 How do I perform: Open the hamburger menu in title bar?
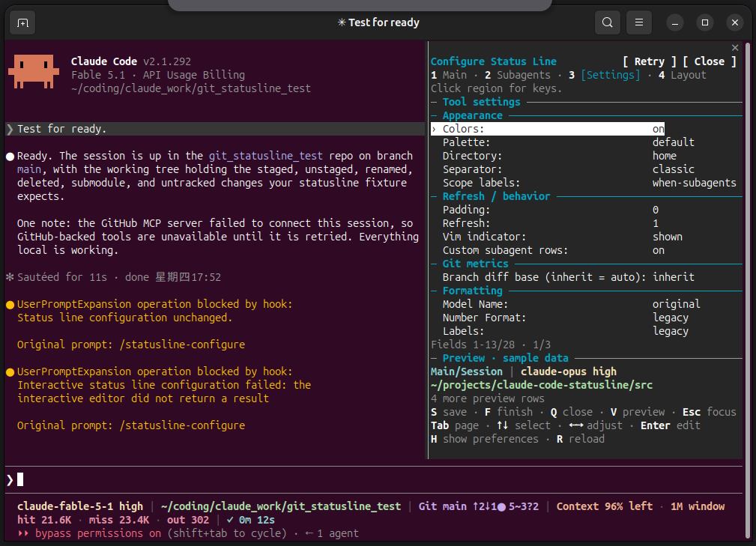pos(639,22)
